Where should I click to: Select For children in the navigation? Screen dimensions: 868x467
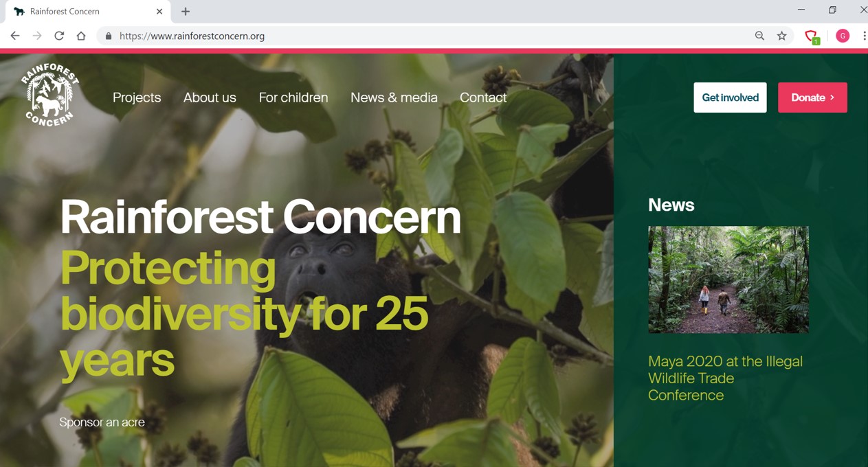click(x=293, y=98)
